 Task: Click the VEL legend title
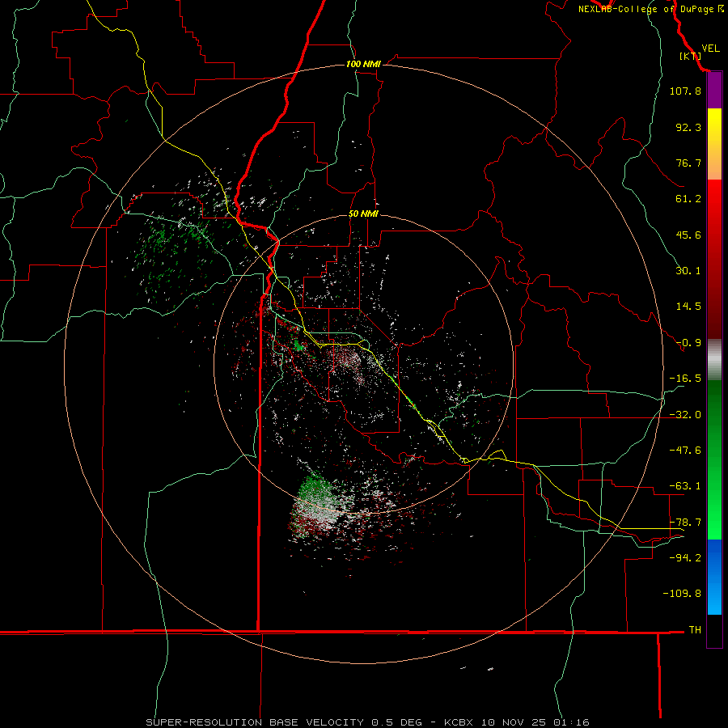[710, 49]
